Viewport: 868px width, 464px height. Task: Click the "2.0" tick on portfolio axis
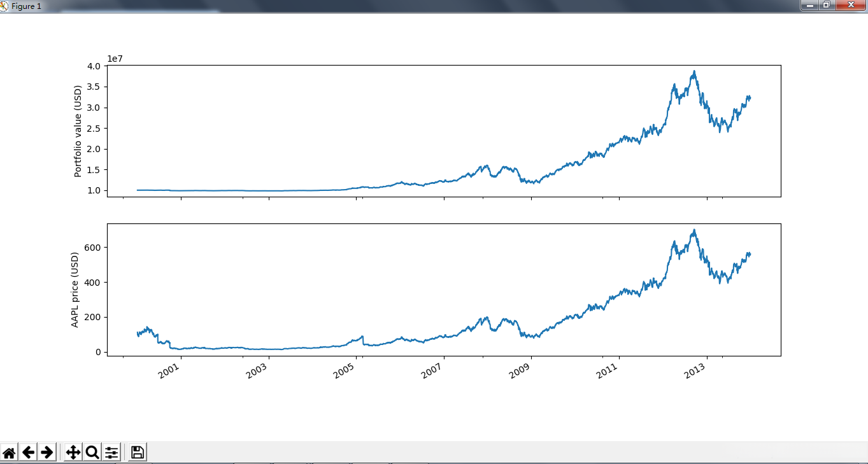[94, 149]
